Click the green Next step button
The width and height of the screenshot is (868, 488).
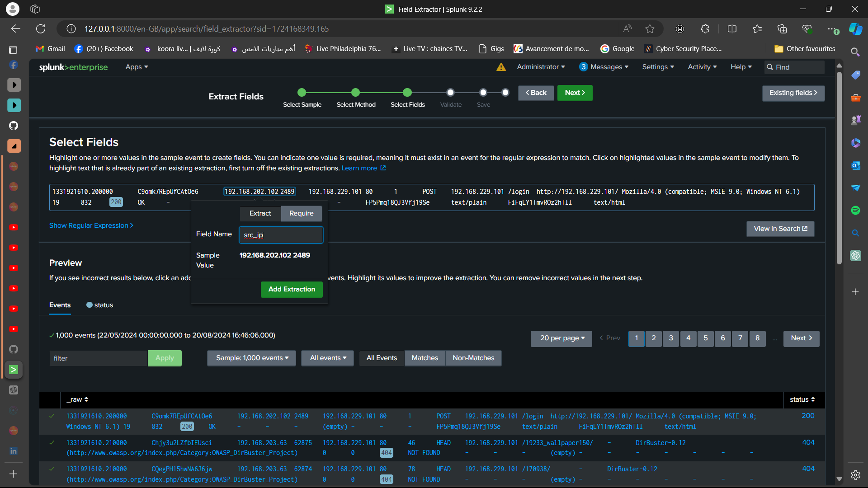pos(575,93)
